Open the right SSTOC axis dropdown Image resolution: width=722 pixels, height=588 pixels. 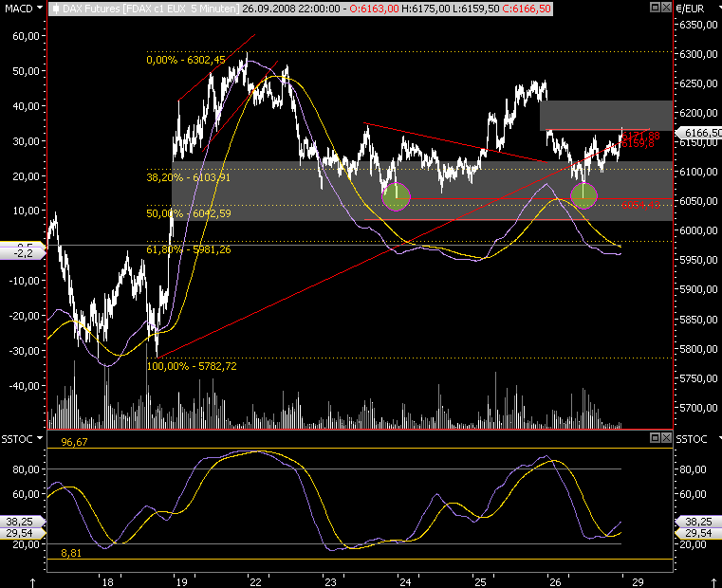[719, 438]
